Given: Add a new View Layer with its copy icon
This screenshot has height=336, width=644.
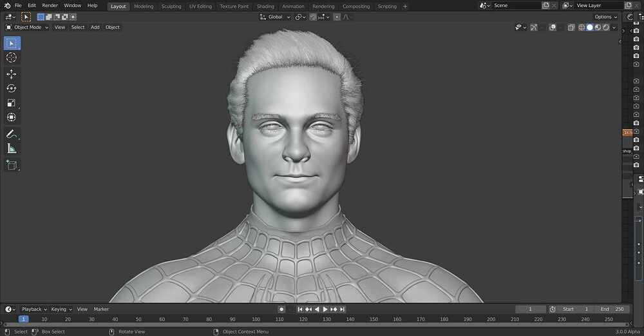Looking at the screenshot, I should pyautogui.click(x=628, y=6).
